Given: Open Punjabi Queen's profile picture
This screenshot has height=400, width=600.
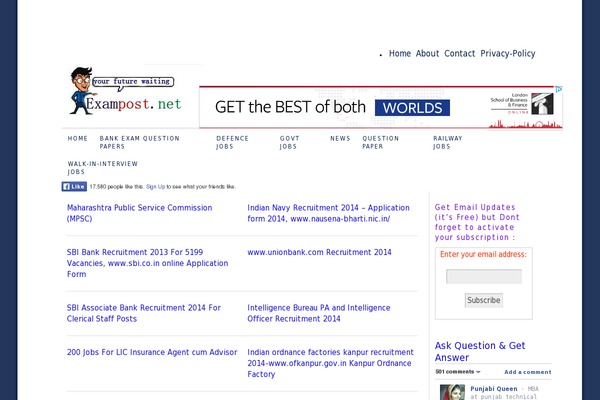Looking at the screenshot, I should 452,392.
